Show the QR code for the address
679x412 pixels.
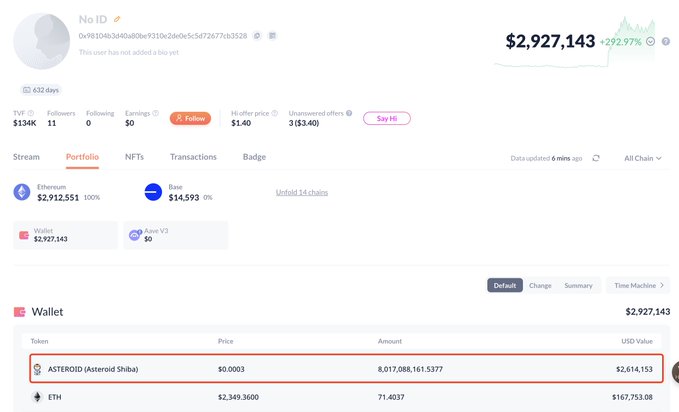click(272, 36)
